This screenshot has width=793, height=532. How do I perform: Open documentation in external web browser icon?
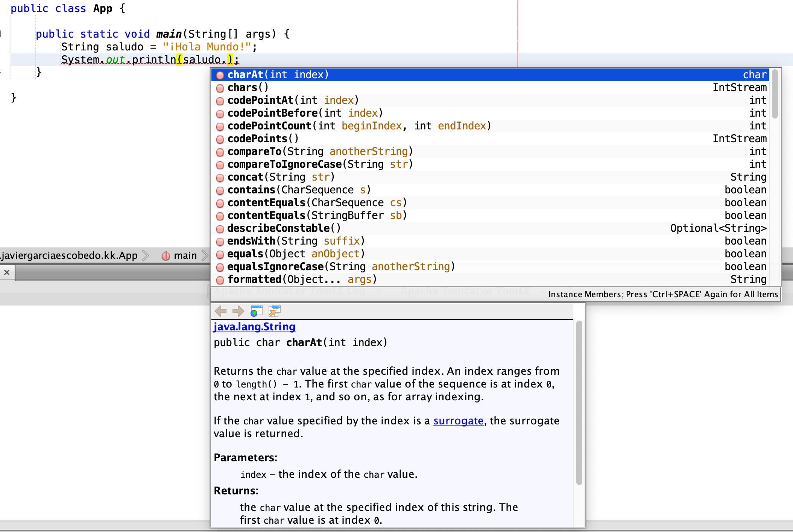(256, 311)
